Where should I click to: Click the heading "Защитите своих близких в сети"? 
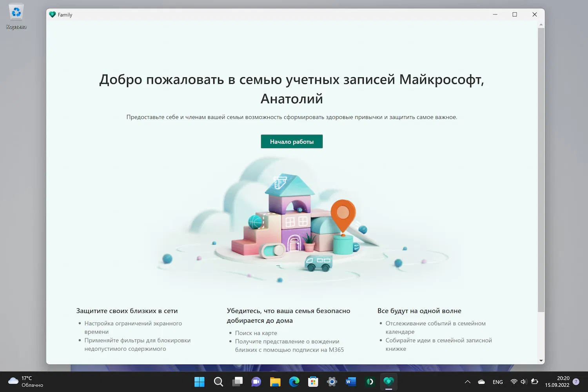tap(127, 311)
